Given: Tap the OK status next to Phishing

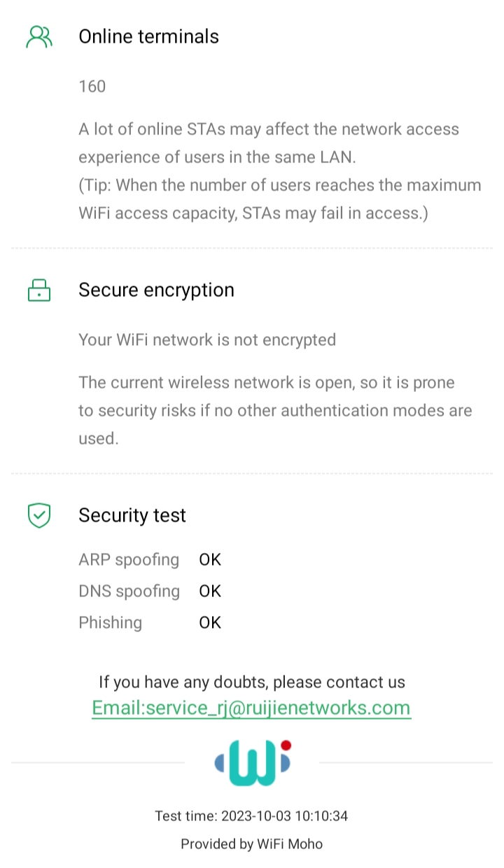Looking at the screenshot, I should point(210,623).
